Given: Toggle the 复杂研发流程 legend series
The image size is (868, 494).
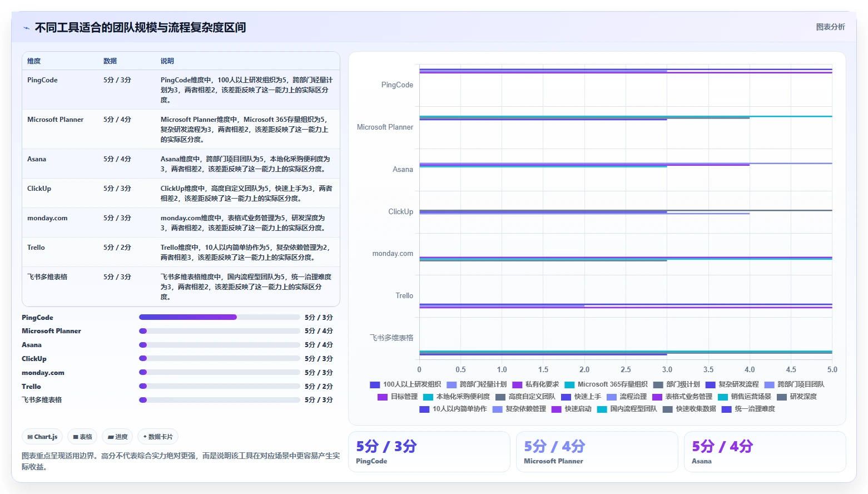Looking at the screenshot, I should tap(732, 384).
